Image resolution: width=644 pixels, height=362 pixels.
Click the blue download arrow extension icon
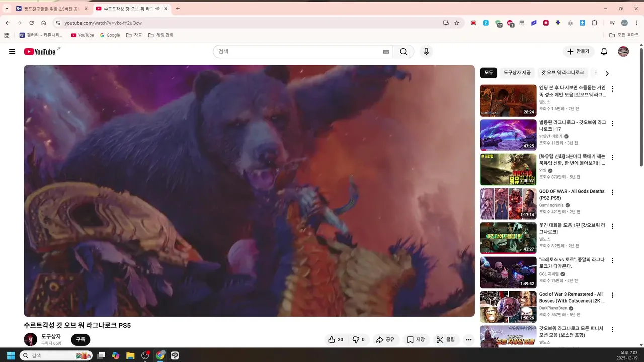pyautogui.click(x=582, y=23)
